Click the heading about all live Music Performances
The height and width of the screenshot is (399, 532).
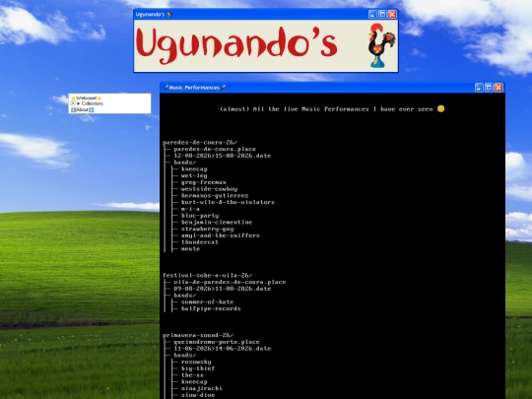click(326, 109)
